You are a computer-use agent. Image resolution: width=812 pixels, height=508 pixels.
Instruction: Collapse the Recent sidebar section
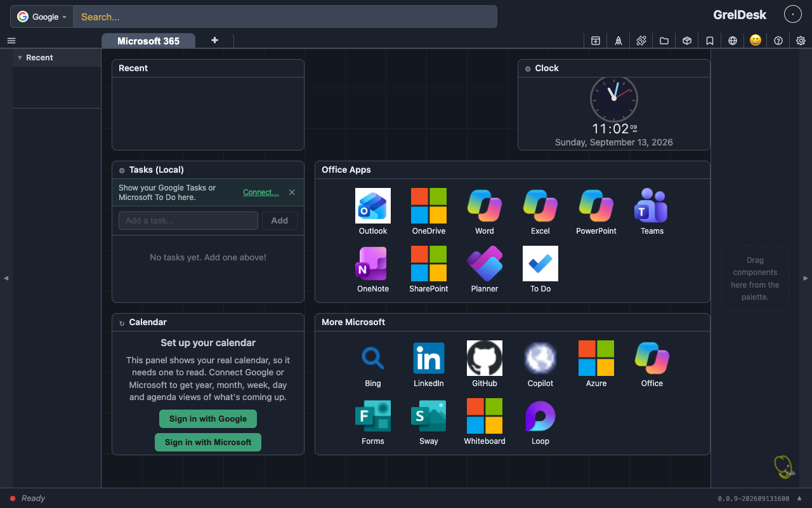(x=20, y=58)
